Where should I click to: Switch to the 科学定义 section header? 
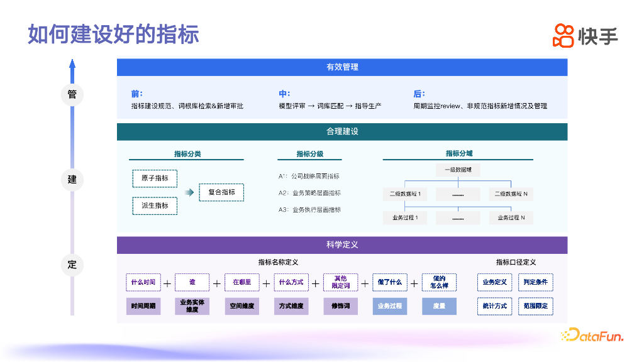(x=341, y=245)
